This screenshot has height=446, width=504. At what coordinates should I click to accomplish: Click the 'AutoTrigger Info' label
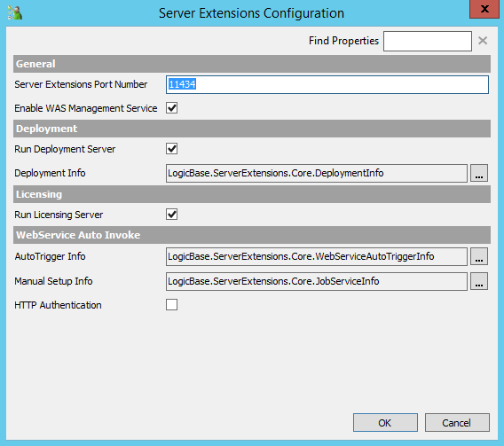[50, 256]
